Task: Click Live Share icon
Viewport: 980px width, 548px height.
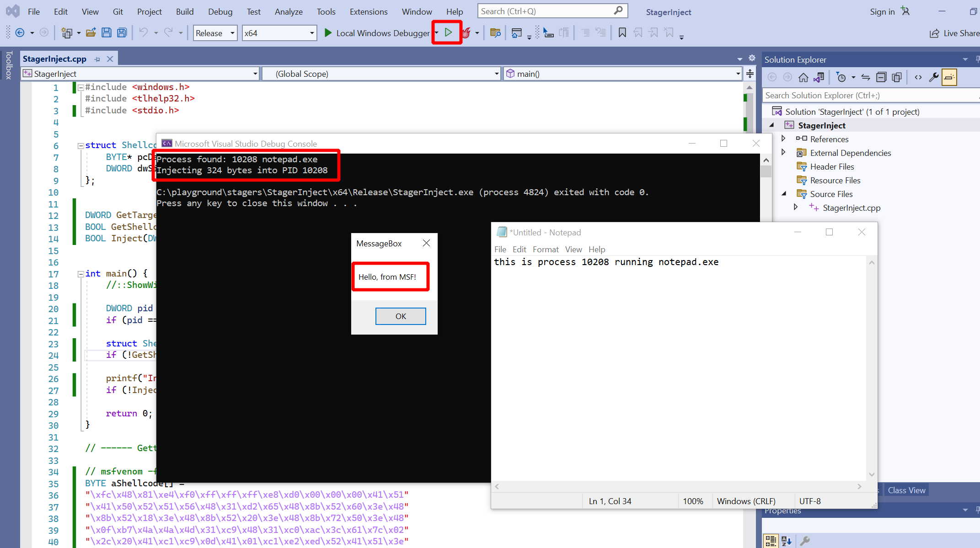Action: click(934, 33)
